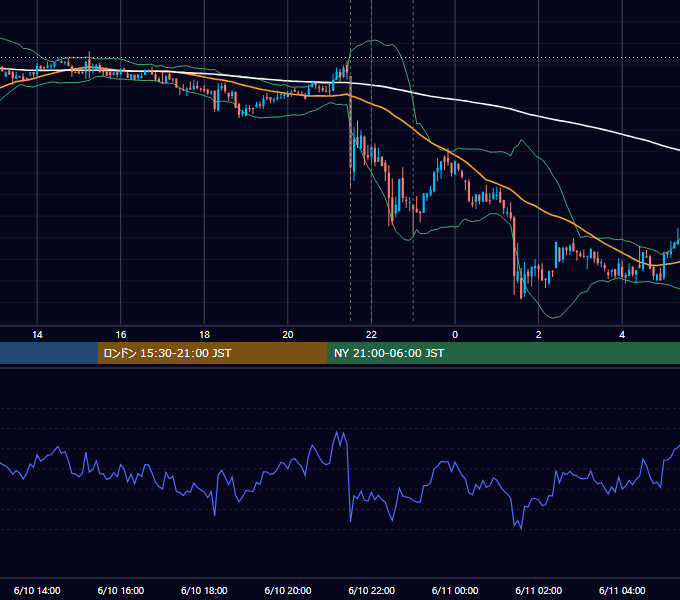Click the 16 hour label on price chart axis
Viewport: 680px width, 600px height.
click(121, 335)
